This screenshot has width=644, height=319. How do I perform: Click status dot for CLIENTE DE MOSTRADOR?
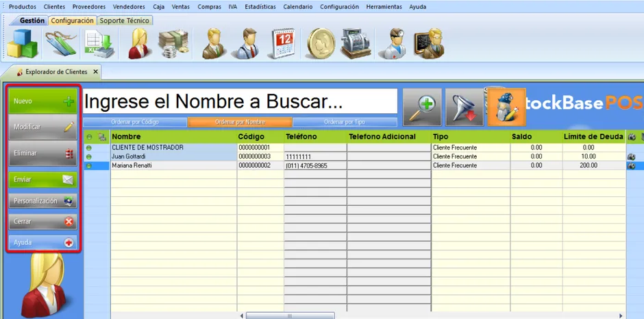pyautogui.click(x=89, y=147)
